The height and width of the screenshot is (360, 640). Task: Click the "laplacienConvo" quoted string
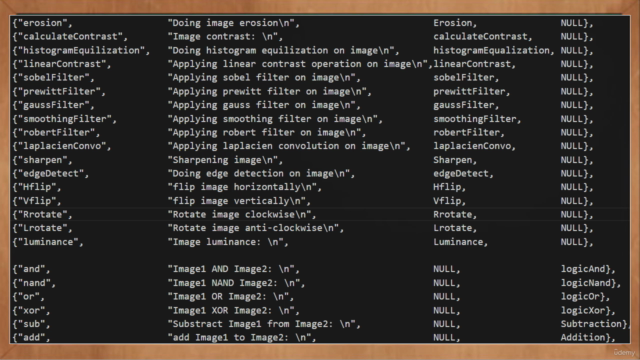pyautogui.click(x=62, y=146)
